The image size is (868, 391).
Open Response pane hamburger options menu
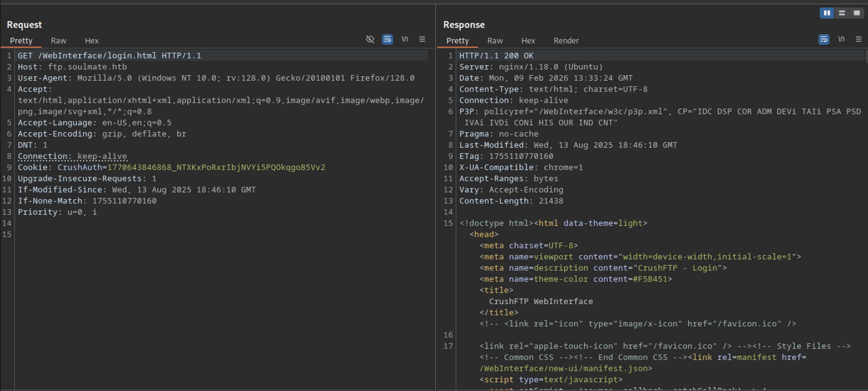(859, 39)
